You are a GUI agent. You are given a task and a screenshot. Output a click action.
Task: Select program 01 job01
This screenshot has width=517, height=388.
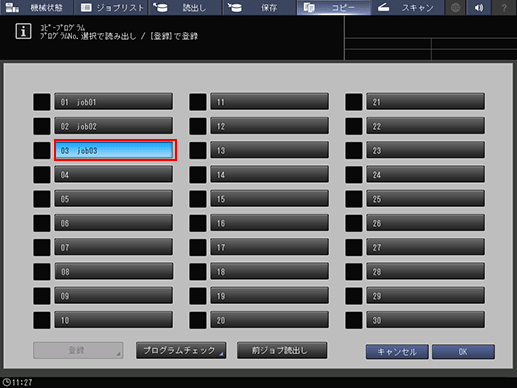tap(114, 102)
